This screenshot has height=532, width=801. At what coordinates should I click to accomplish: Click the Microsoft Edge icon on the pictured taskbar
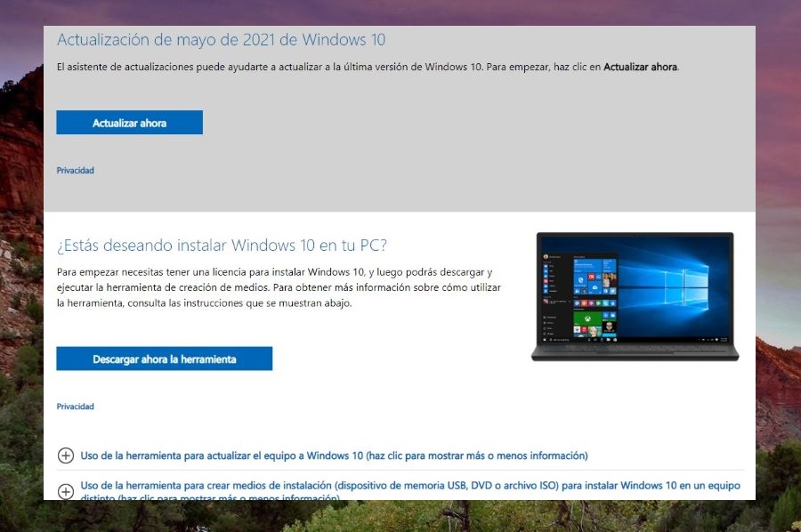click(x=595, y=340)
